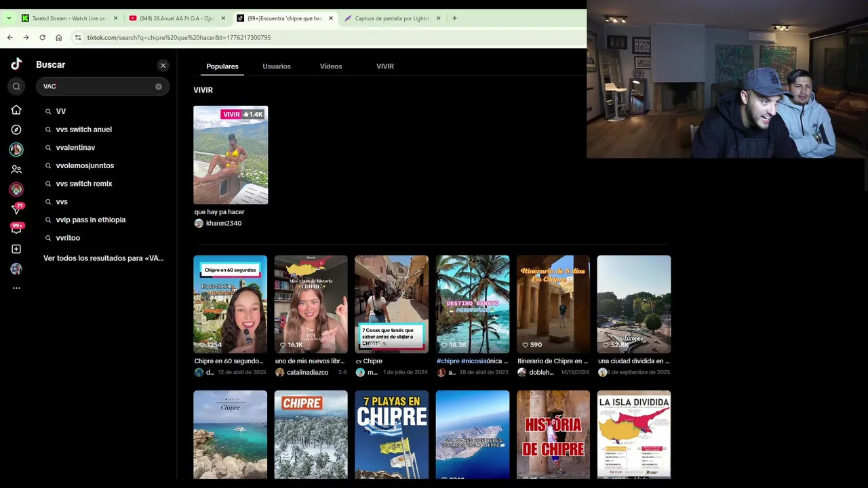
Task: Open snowy 'CHIPRE' video thumbnail
Action: 311,434
